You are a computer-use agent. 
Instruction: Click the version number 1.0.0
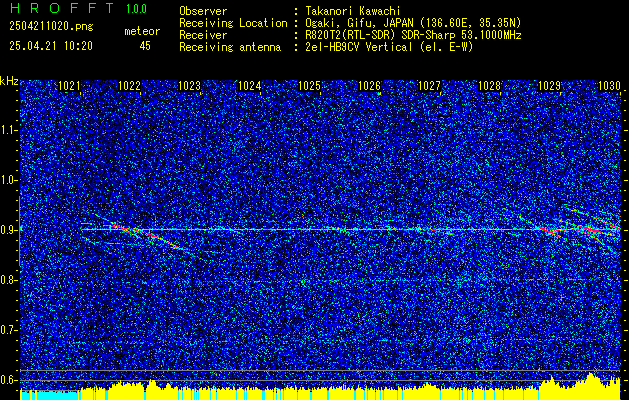pyautogui.click(x=136, y=9)
